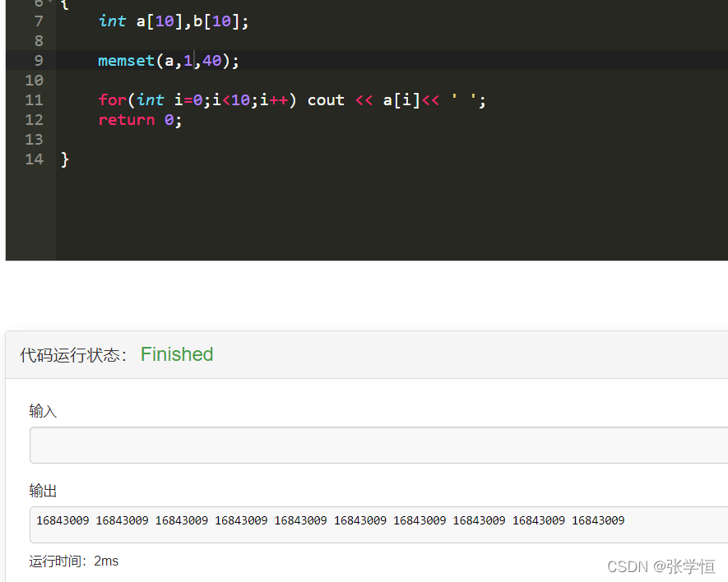Click the memset(a,1,40) code line

169,61
